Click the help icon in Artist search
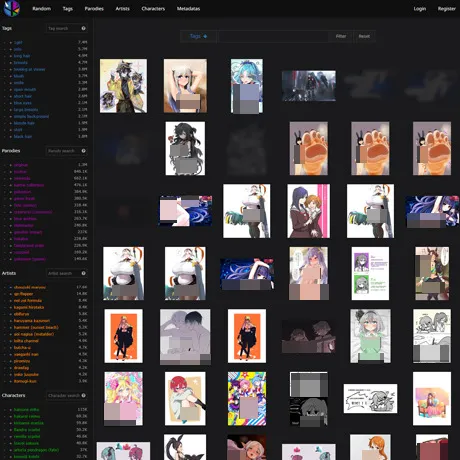The image size is (460, 460). coord(83,273)
